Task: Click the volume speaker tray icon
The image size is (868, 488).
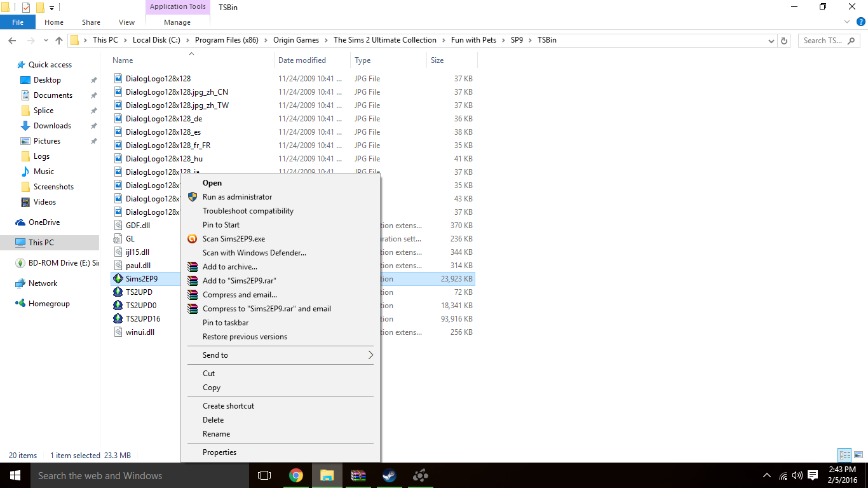Action: tap(797, 475)
